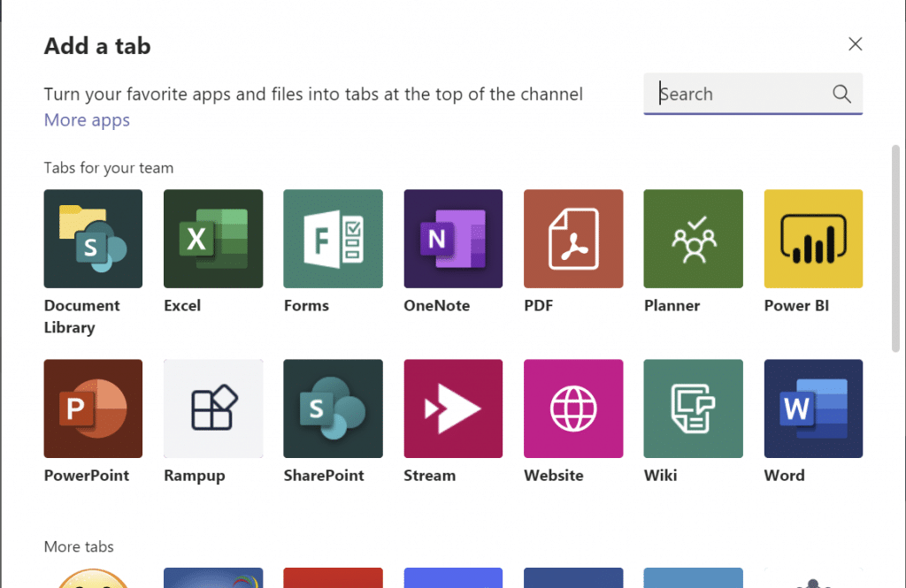Click the search magnifier icon

[842, 94]
